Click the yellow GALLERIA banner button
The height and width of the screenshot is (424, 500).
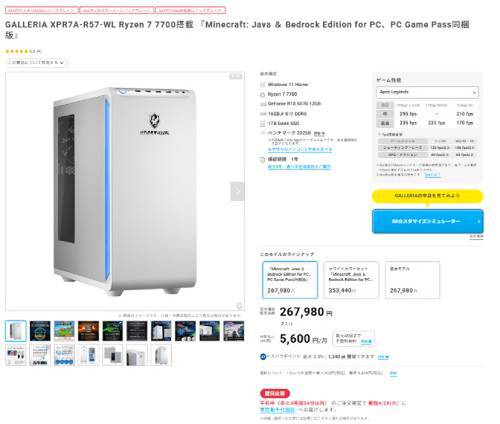(428, 196)
